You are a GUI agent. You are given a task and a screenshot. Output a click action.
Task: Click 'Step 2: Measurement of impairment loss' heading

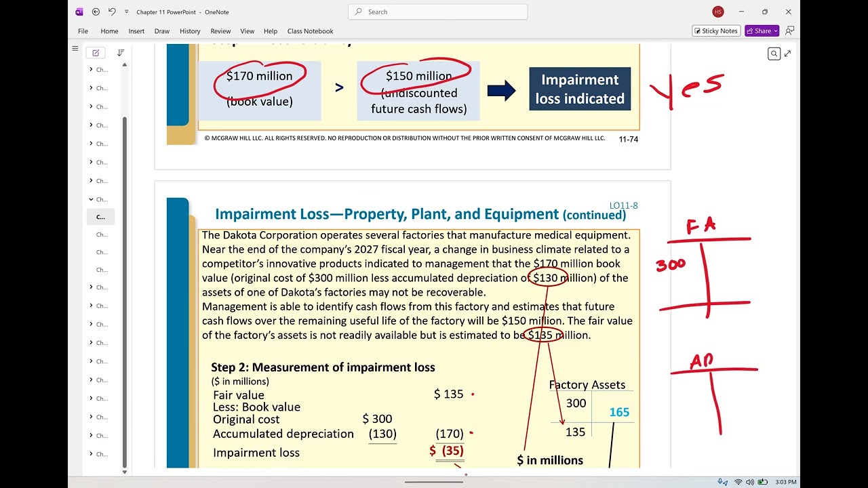point(323,367)
